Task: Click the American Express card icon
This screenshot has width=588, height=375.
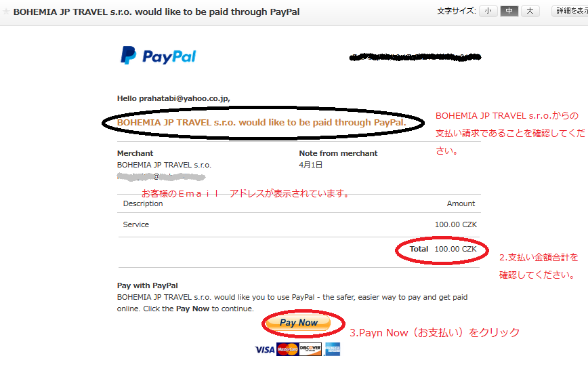Action: (332, 349)
